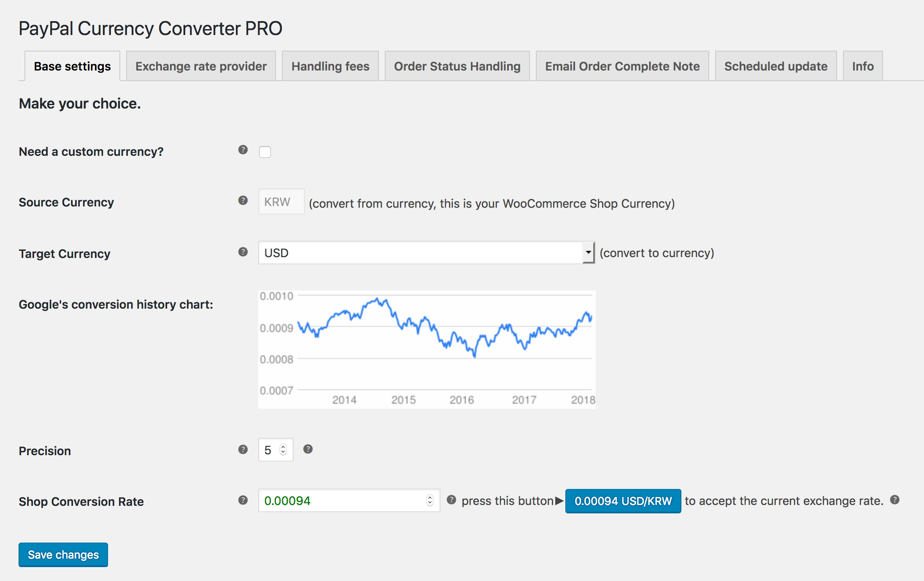Image resolution: width=924 pixels, height=581 pixels.
Task: Enable the custom currency checkbox
Action: [265, 152]
